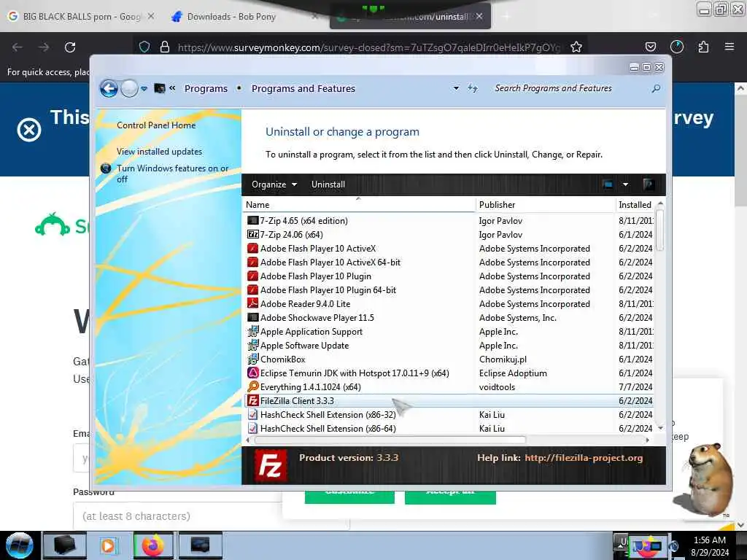The image size is (747, 560).
Task: Close the uninstall browser tab
Action: [x=479, y=17]
